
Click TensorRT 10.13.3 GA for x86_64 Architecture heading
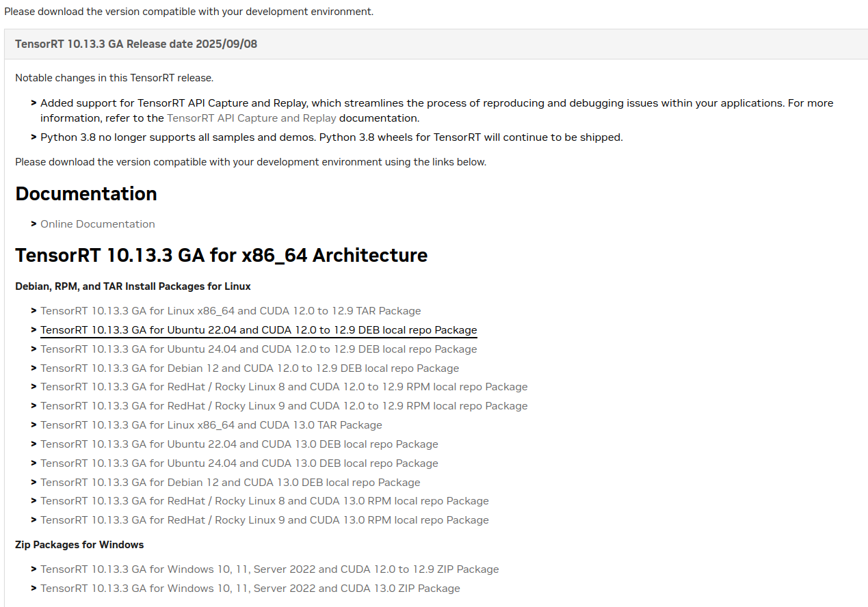222,256
